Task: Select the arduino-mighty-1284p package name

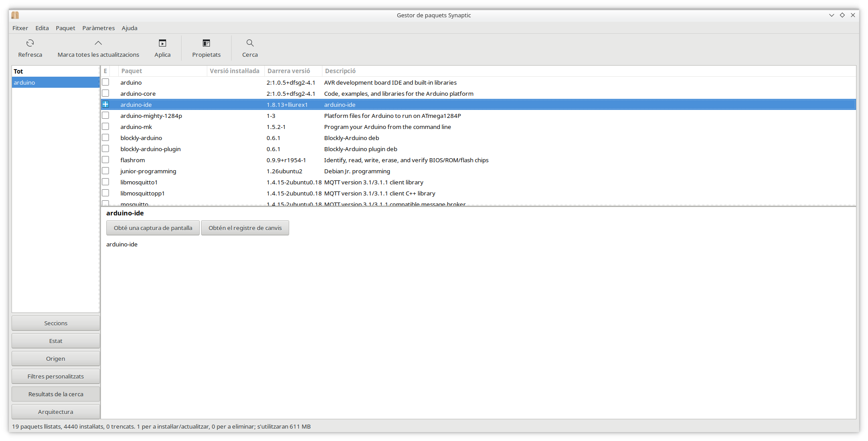Action: click(x=151, y=116)
